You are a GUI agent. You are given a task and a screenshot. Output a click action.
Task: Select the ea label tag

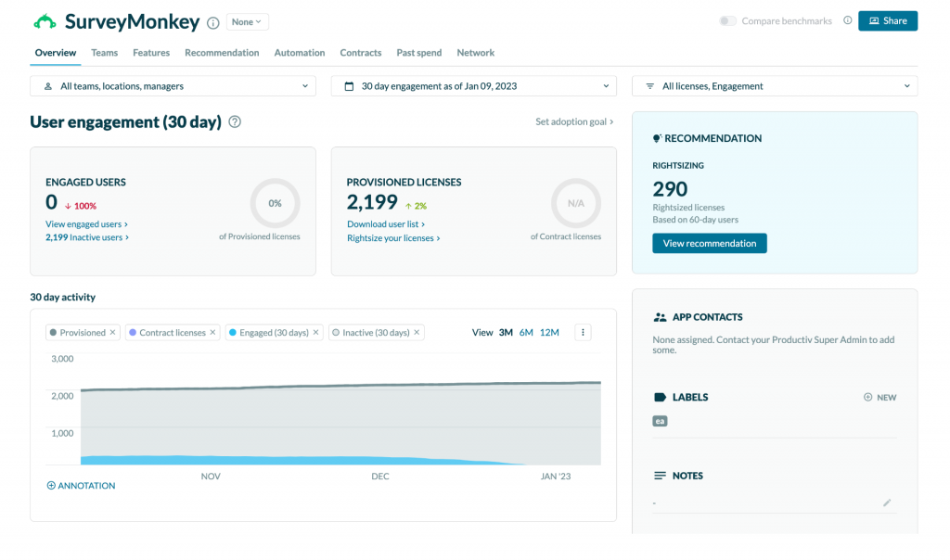660,421
